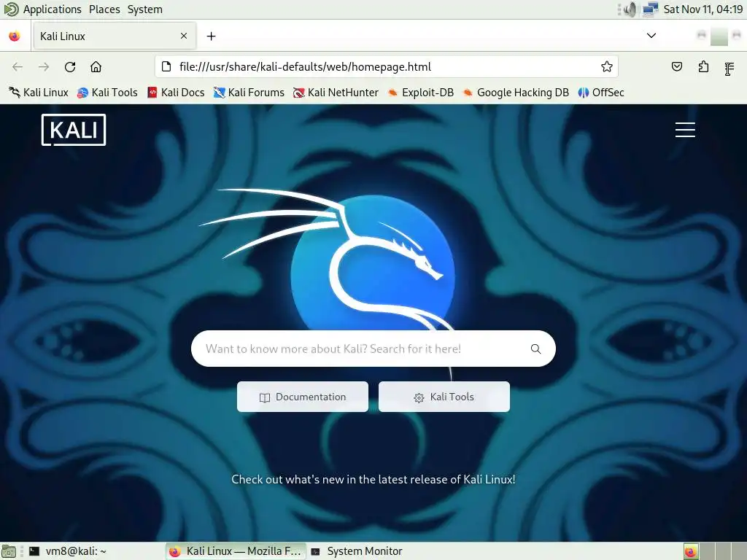
Task: Click the magnifier search icon
Action: [536, 349]
